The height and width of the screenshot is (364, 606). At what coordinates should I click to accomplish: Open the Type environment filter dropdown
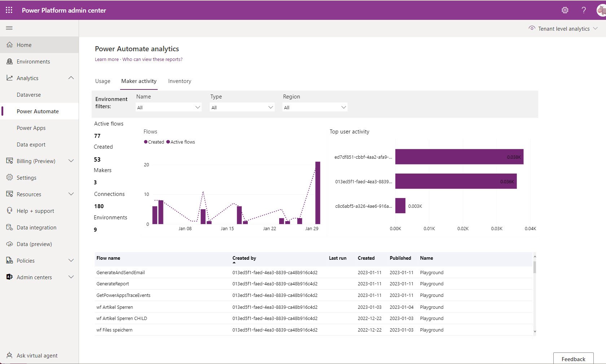(242, 107)
